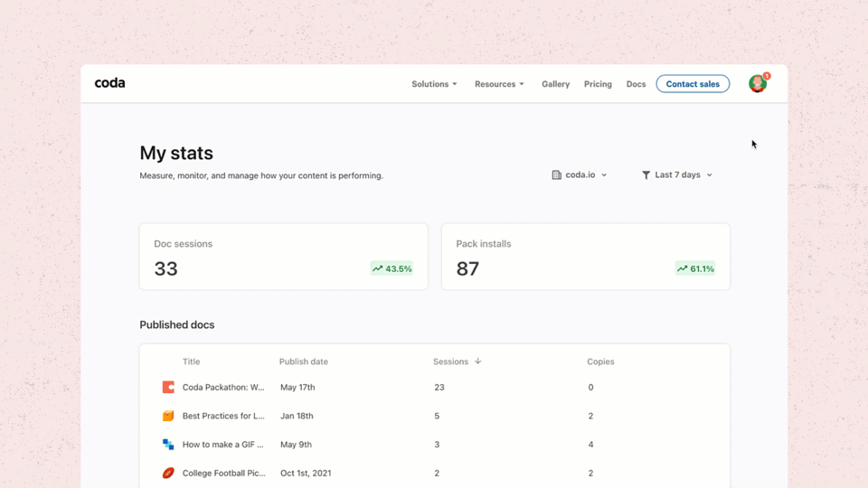Screen dimensions: 868x488
Task: Open the Last 7 days filter
Action: (x=677, y=174)
